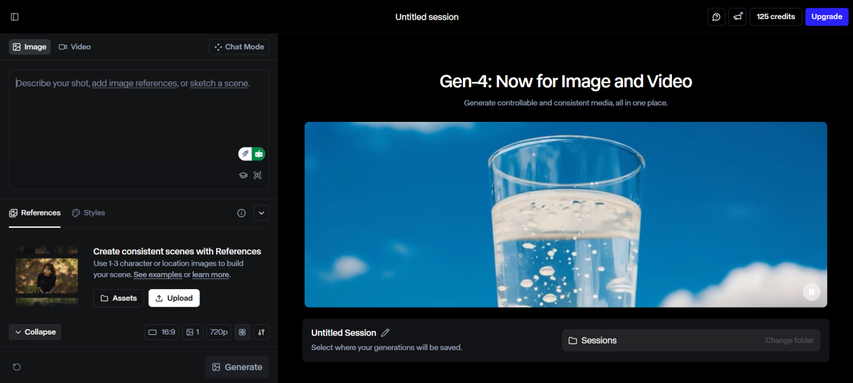Click the references example thumbnail of girl

[47, 276]
